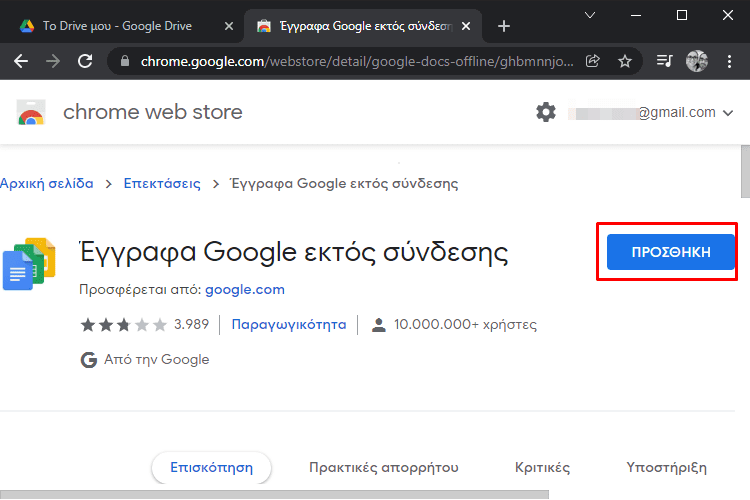Click the Chrome Web Store logo
This screenshot has width=750, height=500.
tap(31, 112)
